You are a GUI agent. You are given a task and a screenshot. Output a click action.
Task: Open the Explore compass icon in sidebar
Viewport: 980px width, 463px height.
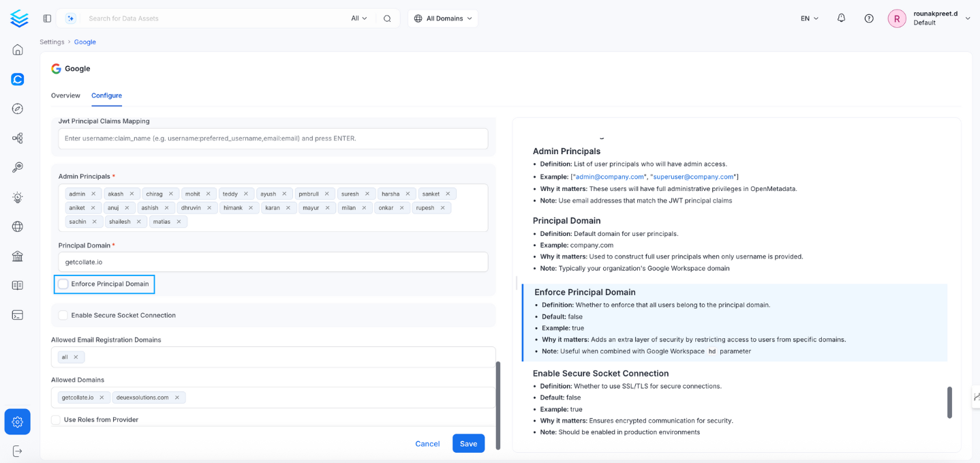pos(18,108)
